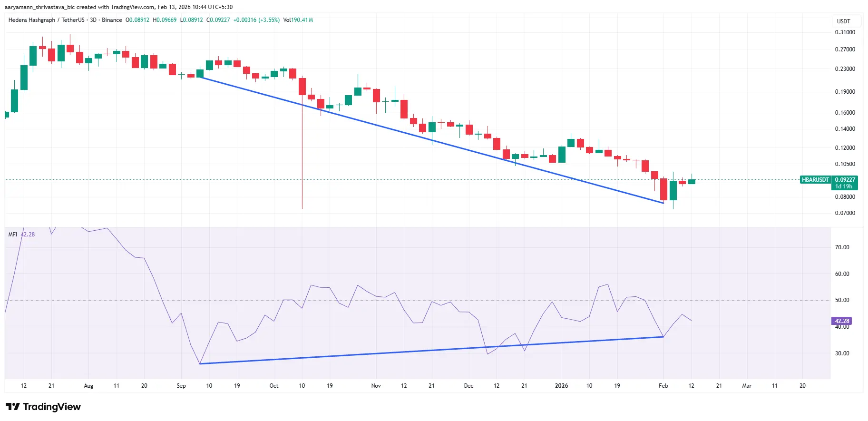Select the blue descending price trendline
This screenshot has width=868, height=421.
coord(428,139)
